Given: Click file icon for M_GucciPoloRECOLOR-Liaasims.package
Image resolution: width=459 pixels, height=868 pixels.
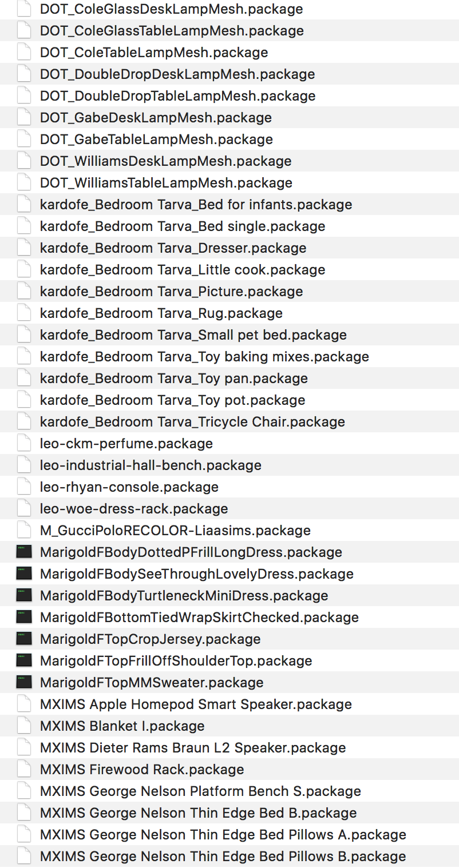Looking at the screenshot, I should (24, 530).
